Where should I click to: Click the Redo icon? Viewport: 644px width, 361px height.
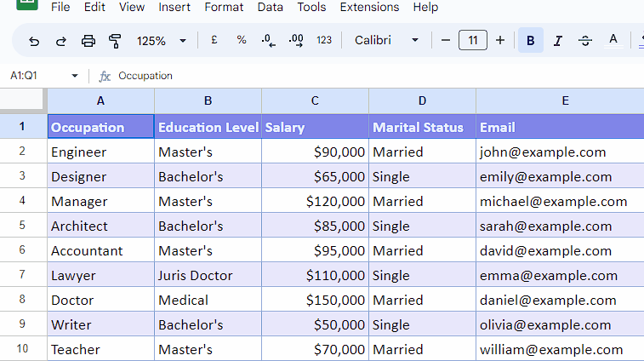point(60,41)
